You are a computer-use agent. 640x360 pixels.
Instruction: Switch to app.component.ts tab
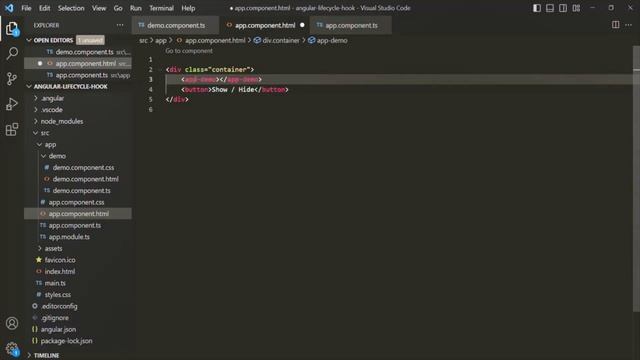pos(351,25)
